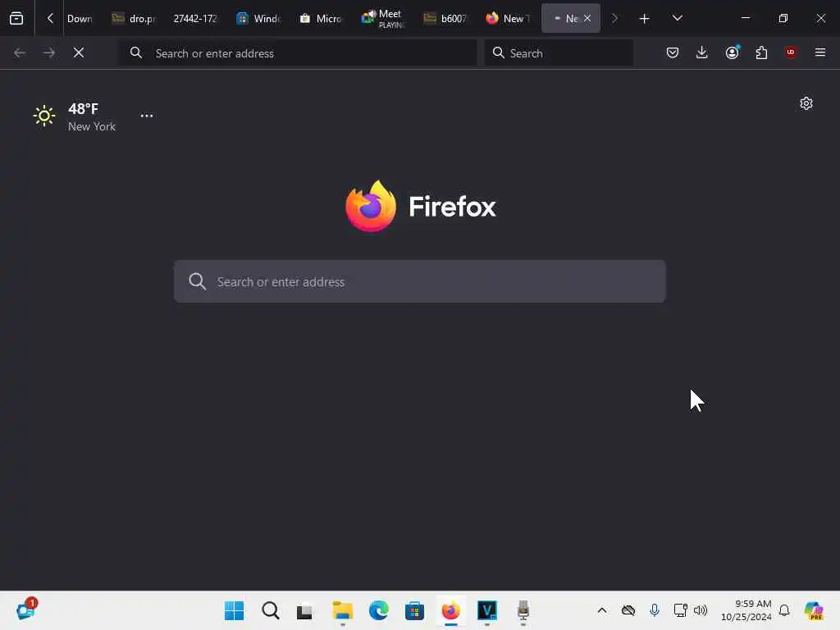840x630 pixels.
Task: Open Microsoft Store from taskbar
Action: coord(414,610)
